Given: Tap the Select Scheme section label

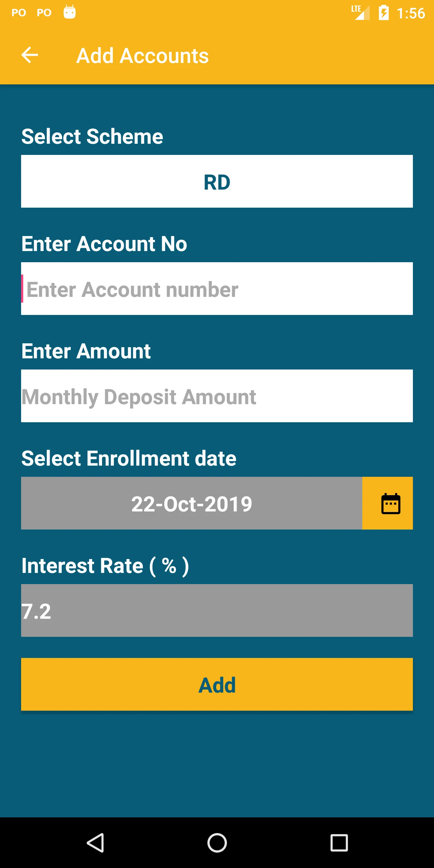Looking at the screenshot, I should click(92, 136).
